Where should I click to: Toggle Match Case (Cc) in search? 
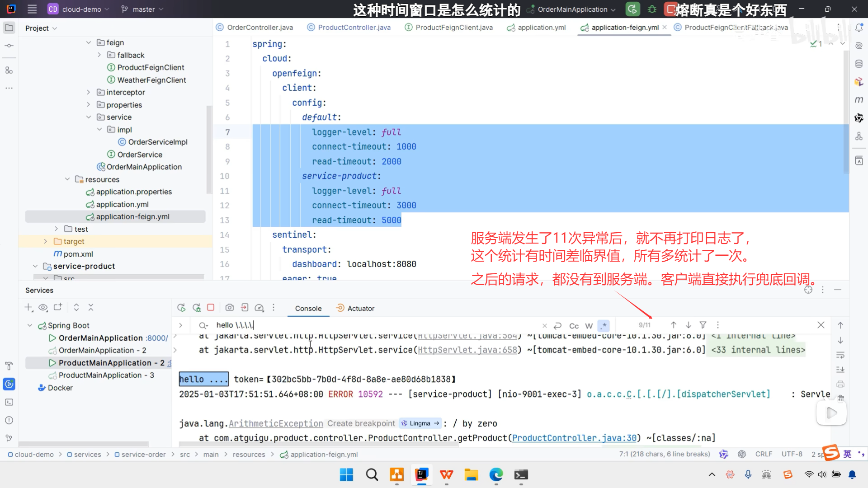point(574,326)
